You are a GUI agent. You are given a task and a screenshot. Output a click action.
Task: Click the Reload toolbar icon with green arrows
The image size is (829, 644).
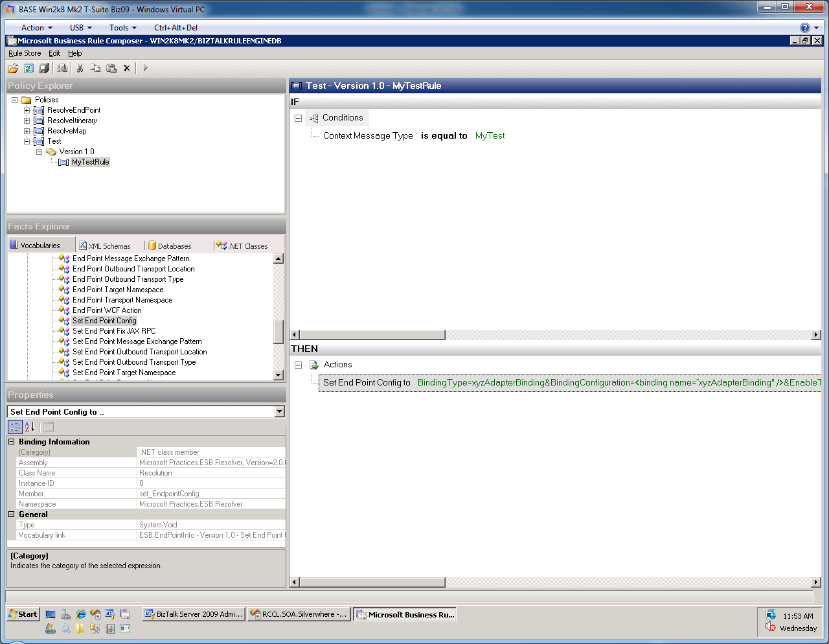28,68
